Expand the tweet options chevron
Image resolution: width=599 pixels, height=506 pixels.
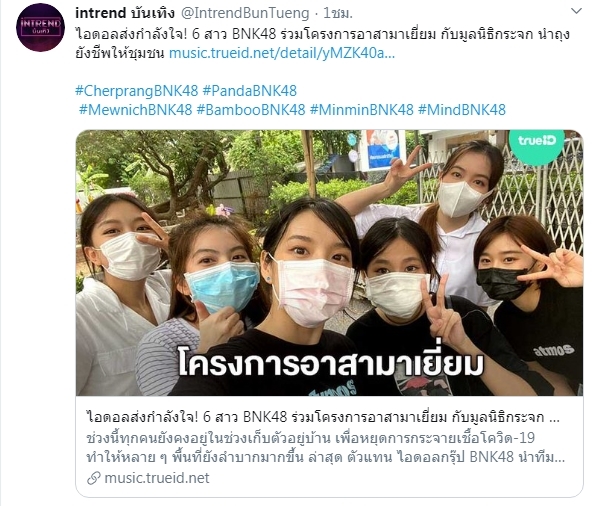click(576, 11)
